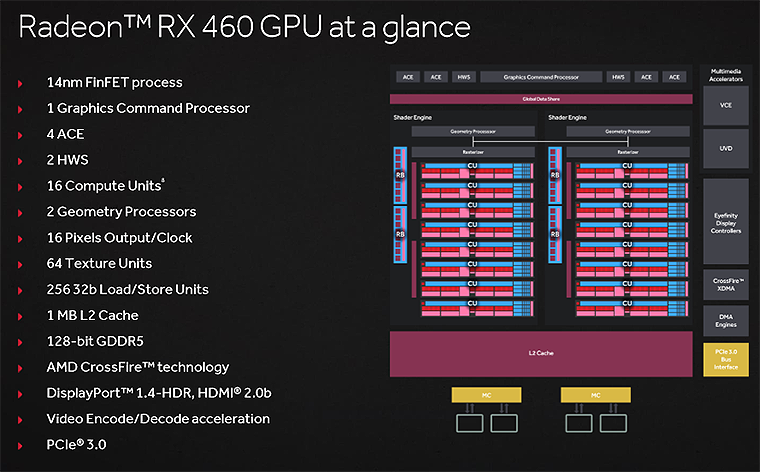This screenshot has height=472, width=760.
Task: Select the Geometry Processor block in left Shader Engine
Action: point(473,131)
